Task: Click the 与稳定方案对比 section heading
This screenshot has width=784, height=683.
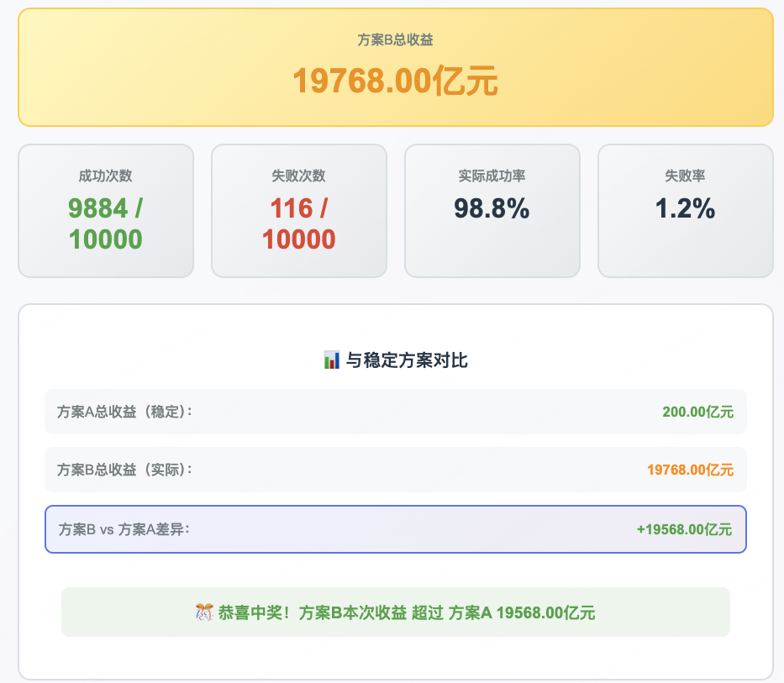Action: (x=407, y=360)
